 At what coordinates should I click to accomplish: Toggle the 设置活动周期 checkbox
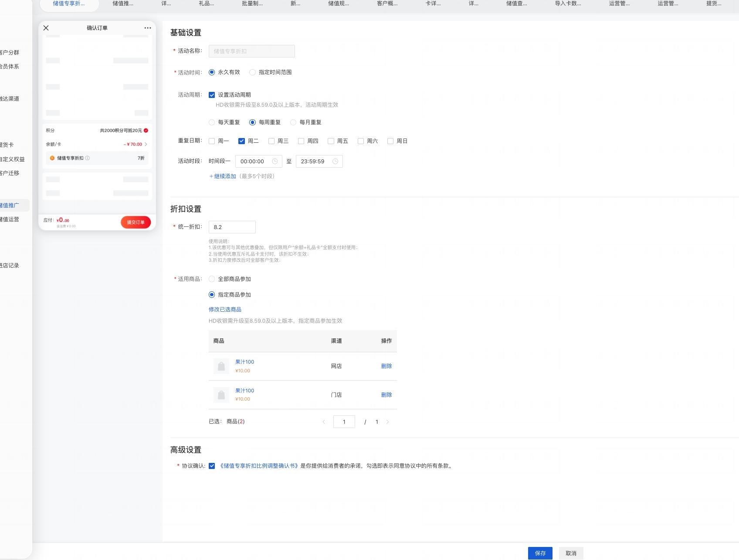click(x=212, y=95)
